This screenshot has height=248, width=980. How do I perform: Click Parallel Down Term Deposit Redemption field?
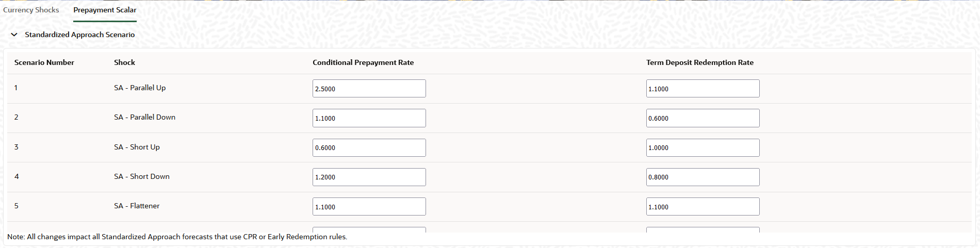click(x=703, y=118)
